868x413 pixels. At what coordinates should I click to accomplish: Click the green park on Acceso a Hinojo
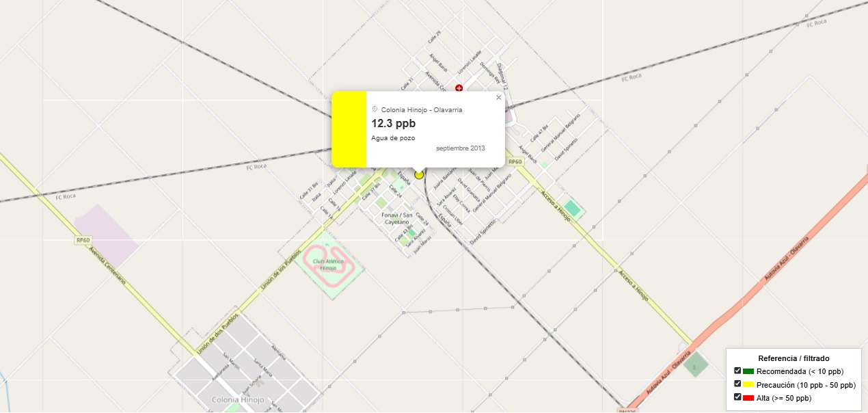[x=571, y=208]
